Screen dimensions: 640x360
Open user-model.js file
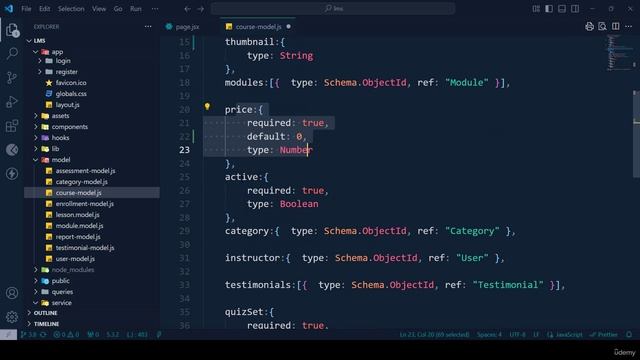tap(75, 259)
